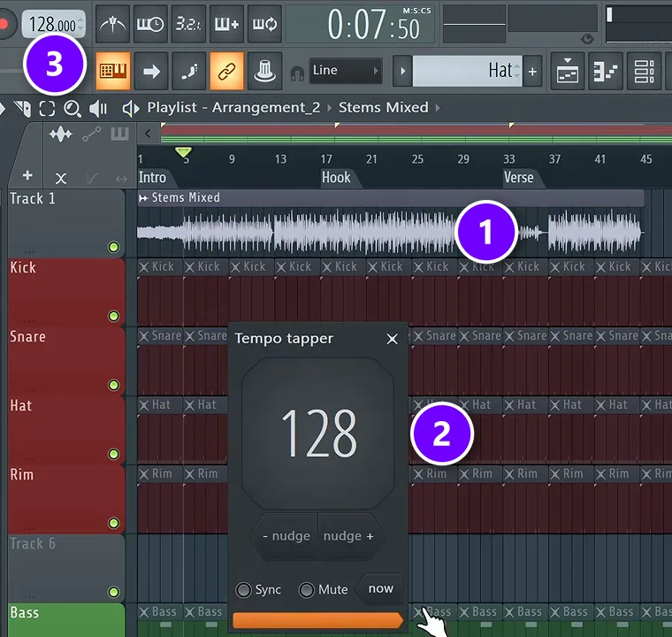Click the metronome icon

112,24
